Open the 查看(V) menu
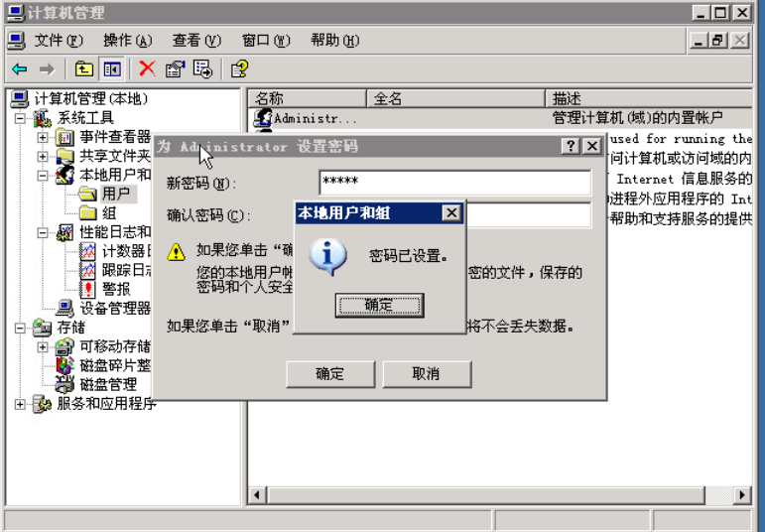765x532 pixels. point(196,41)
